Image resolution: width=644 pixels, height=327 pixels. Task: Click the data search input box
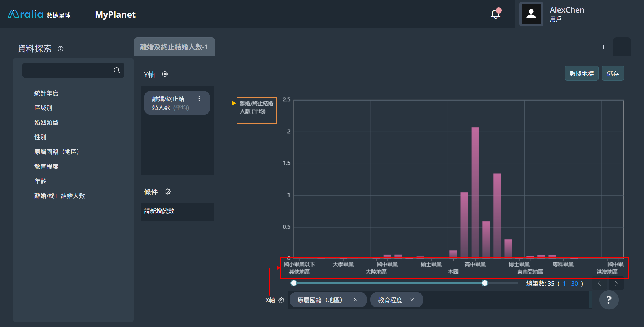(73, 70)
